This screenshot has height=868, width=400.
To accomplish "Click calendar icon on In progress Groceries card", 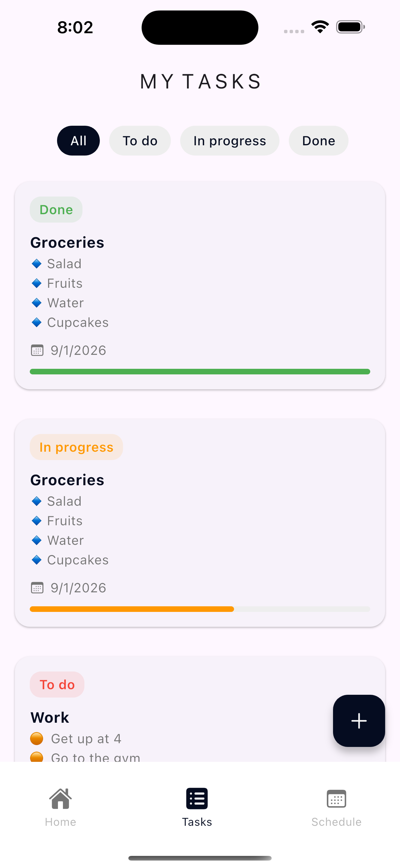I will point(37,588).
